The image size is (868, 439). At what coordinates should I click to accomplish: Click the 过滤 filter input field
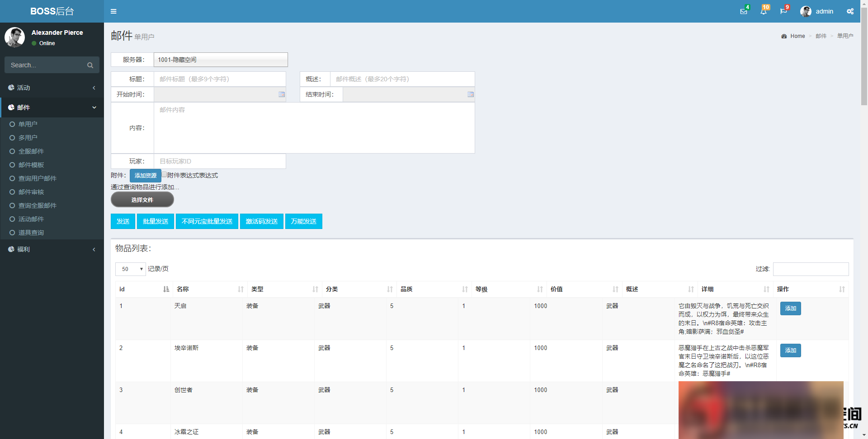tap(811, 269)
